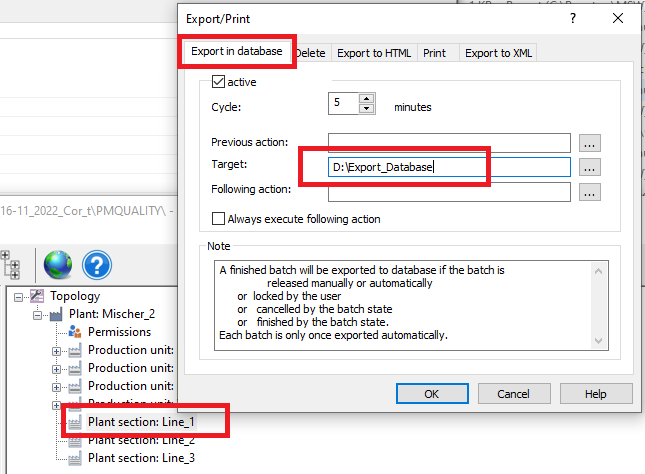Open the Export to XML tab
645x474 pixels.
tap(498, 53)
